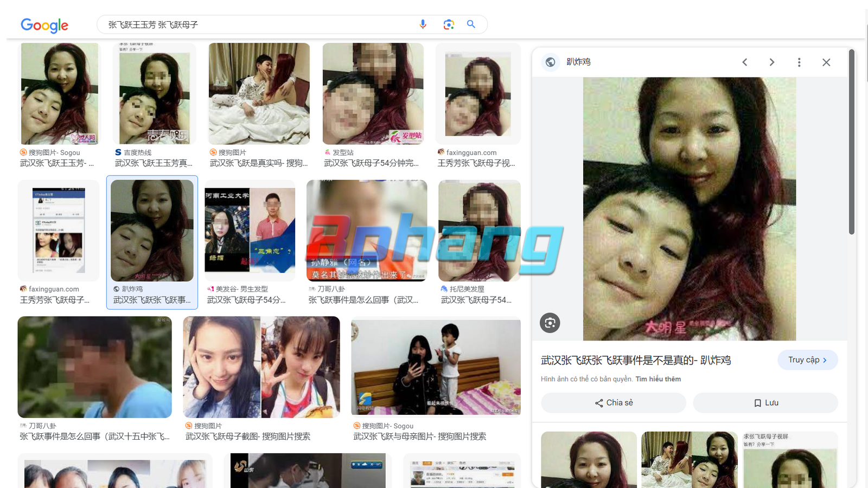The image size is (868, 488).
Task: Click the Truy cập button
Action: 808,360
